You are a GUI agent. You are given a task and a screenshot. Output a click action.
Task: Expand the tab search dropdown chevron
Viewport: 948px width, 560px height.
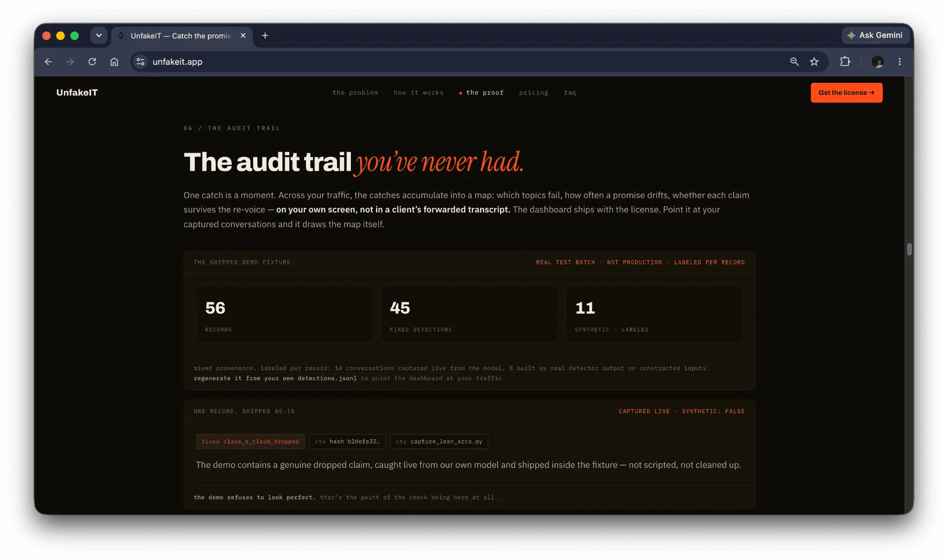pyautogui.click(x=99, y=36)
